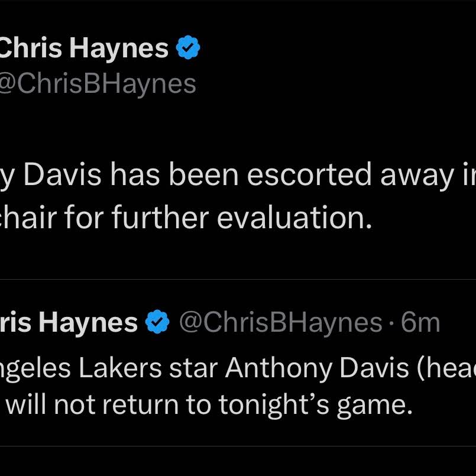476x476 pixels.
Task: Click the 'will not return to tonight's game.' line
Action: [209, 405]
